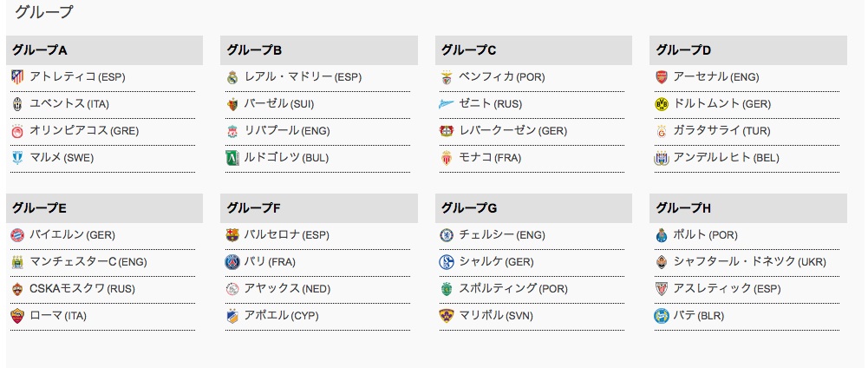Screen dimensions: 868x368
Task: Select the Chelsea club badge icon
Action: click(x=447, y=235)
